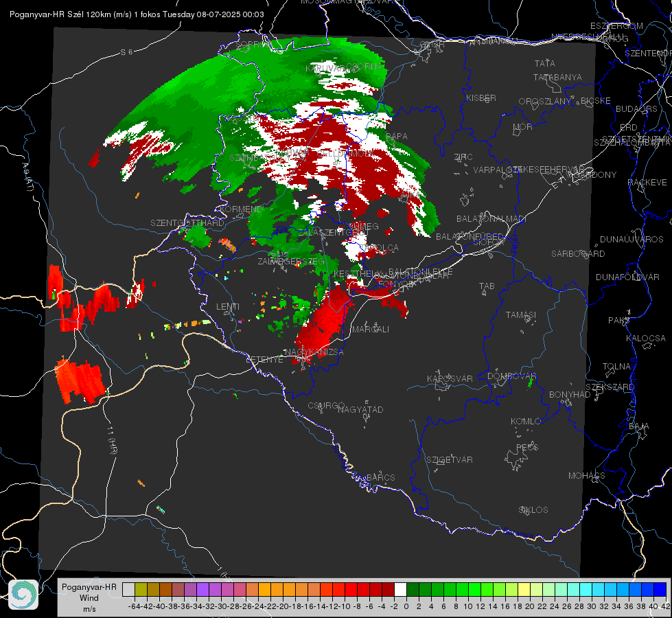Click the DUNAFOLDVAR town label
The width and height of the screenshot is (672, 618).
pos(627,277)
